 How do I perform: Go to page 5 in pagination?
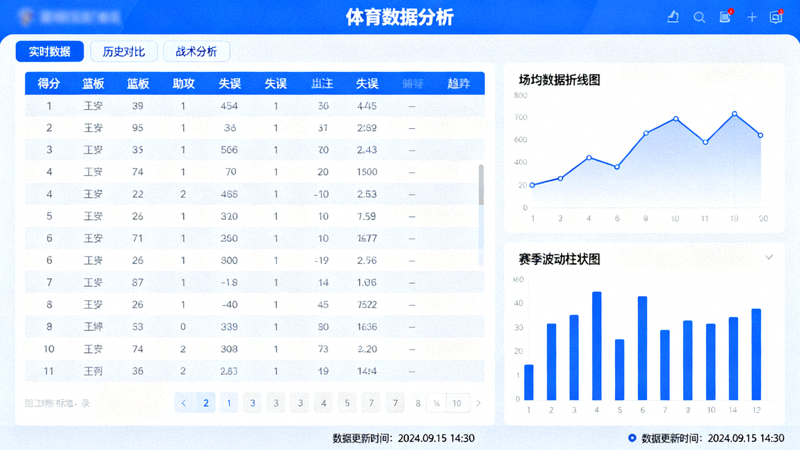(347, 403)
